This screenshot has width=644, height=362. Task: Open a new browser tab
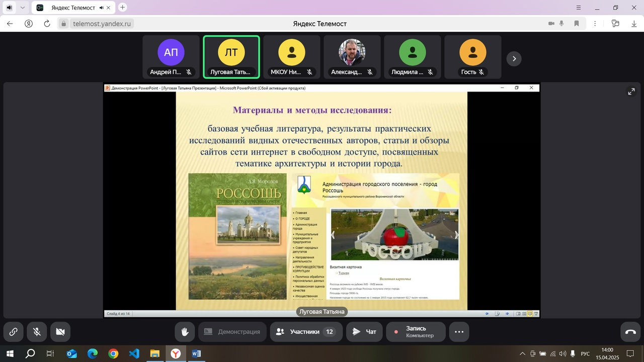tap(123, 8)
